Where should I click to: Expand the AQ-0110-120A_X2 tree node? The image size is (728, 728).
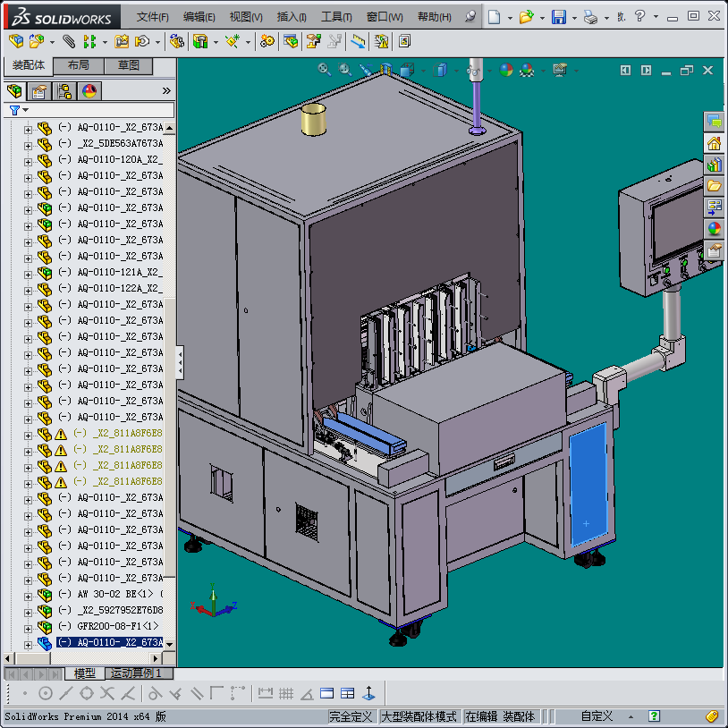[28, 160]
